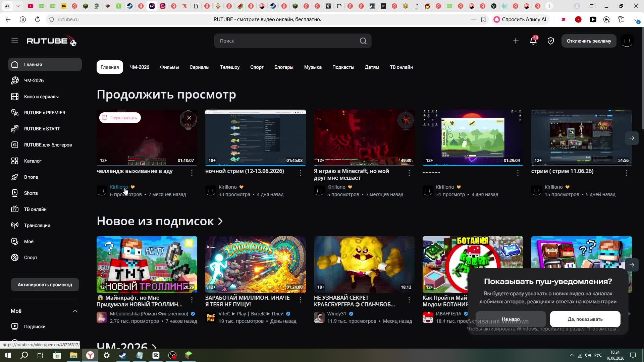Open Спорт in the sidebar
This screenshot has width=644, height=362.
(x=45, y=257)
